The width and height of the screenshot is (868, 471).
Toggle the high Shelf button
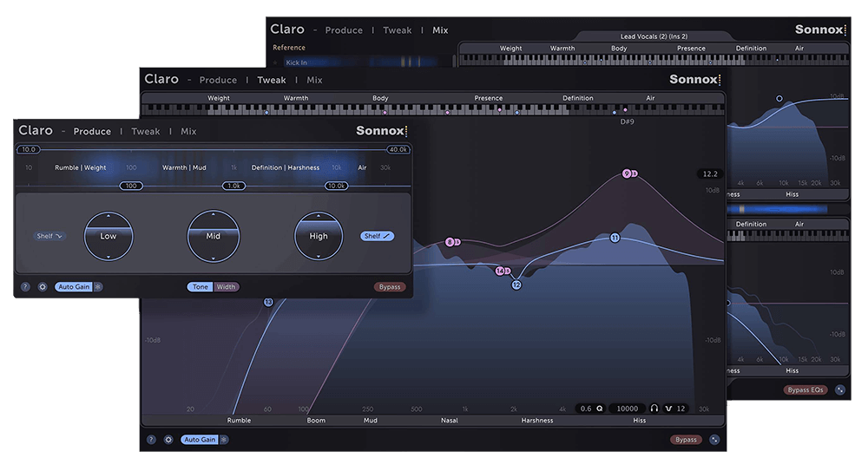[377, 236]
